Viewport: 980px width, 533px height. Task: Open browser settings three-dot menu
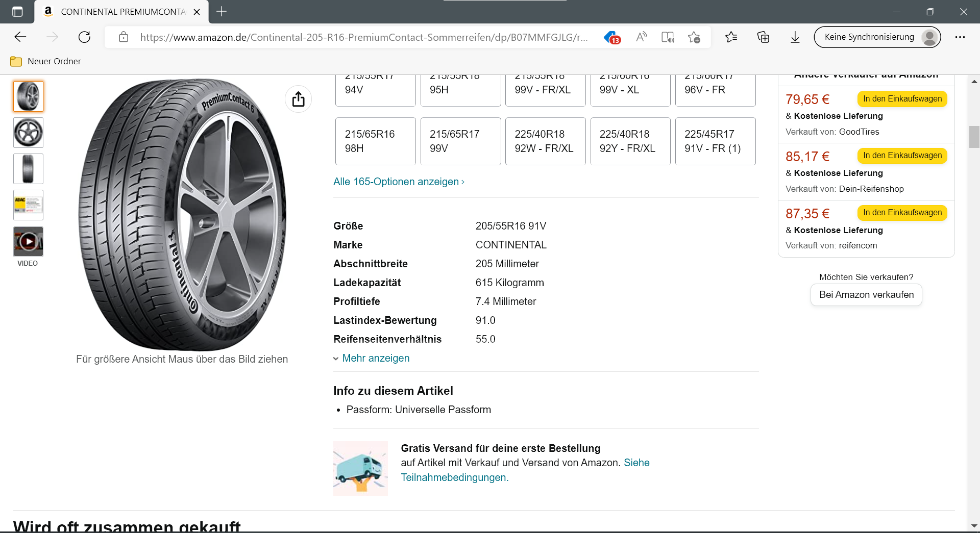click(960, 37)
